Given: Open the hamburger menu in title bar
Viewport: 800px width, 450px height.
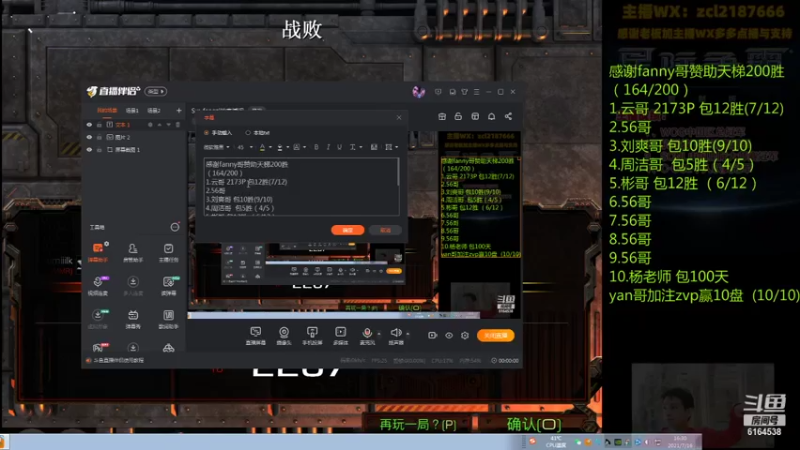Looking at the screenshot, I should (477, 92).
